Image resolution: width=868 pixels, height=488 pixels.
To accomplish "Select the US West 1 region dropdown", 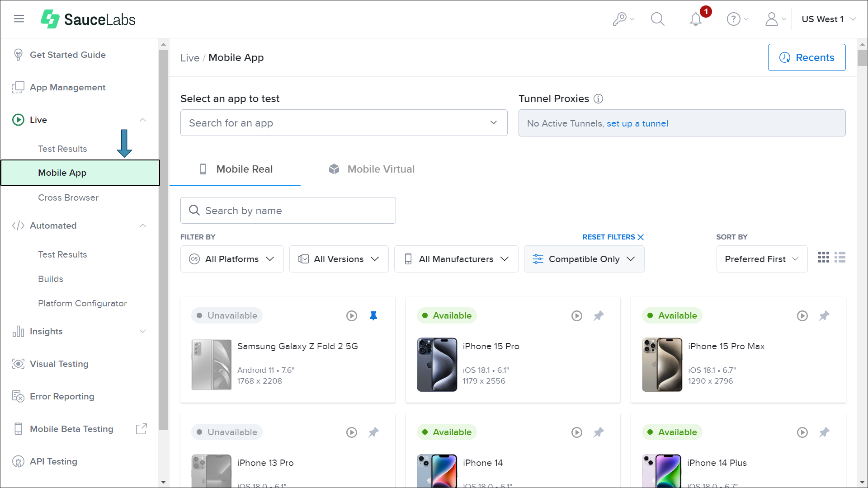I will point(829,19).
